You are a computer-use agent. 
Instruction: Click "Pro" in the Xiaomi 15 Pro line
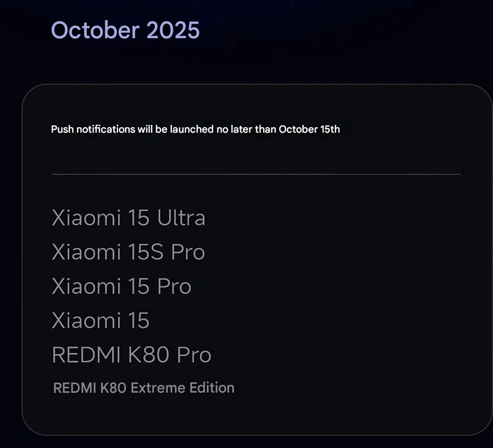click(x=174, y=286)
